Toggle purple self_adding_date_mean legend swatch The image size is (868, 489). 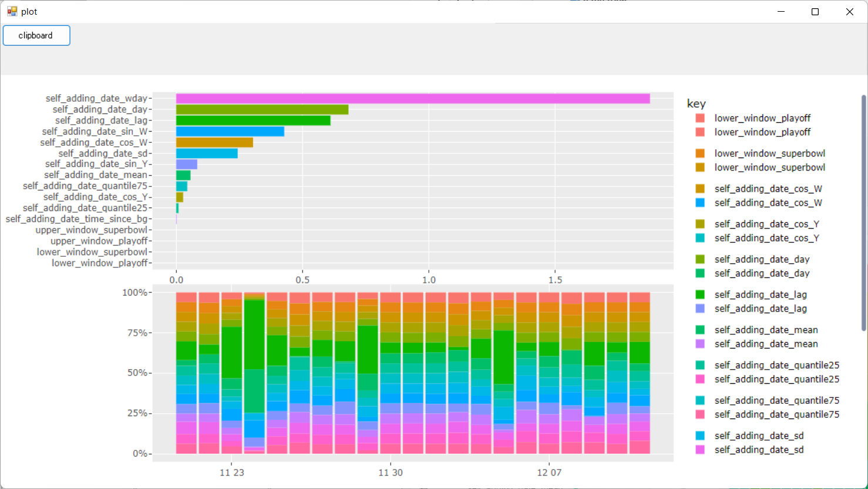(x=700, y=344)
